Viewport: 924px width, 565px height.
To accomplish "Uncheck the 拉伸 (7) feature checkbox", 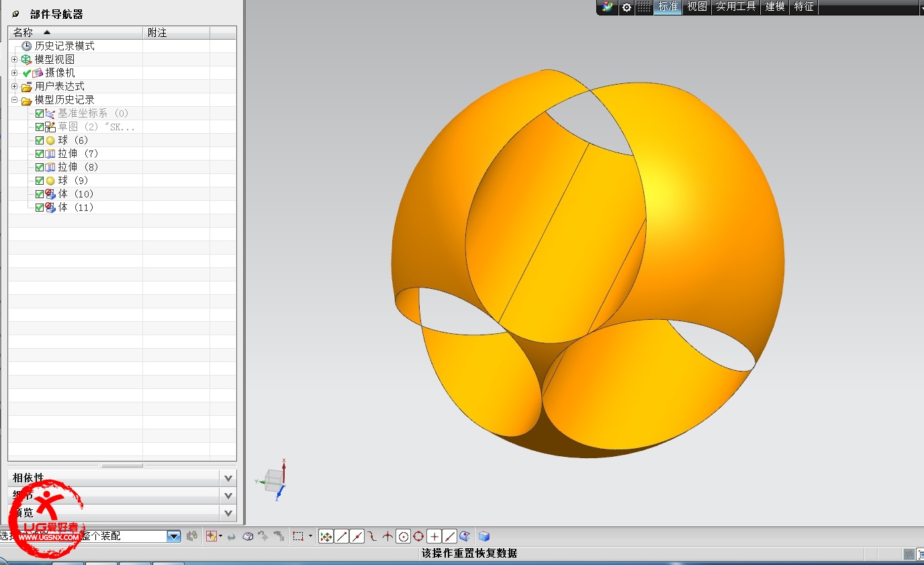I will pyautogui.click(x=40, y=154).
